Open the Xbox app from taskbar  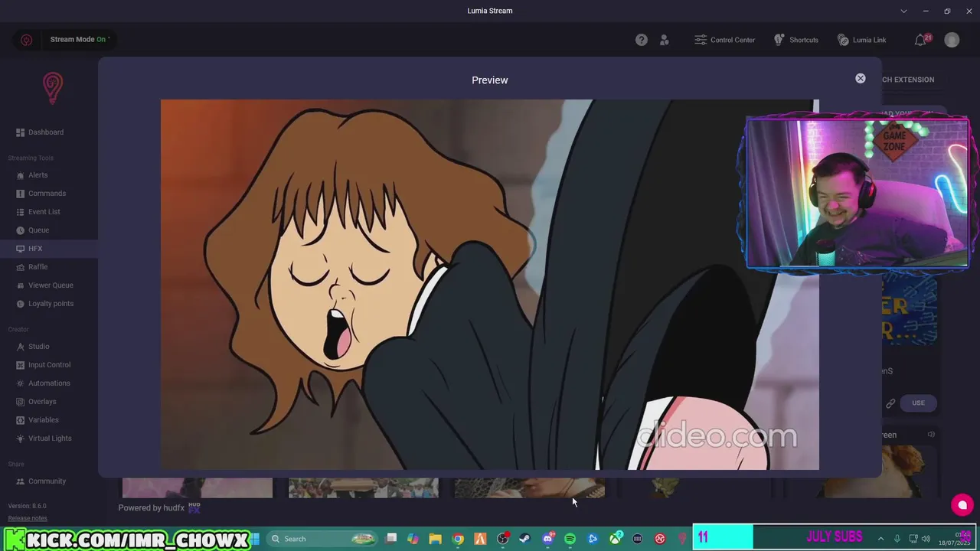615,539
